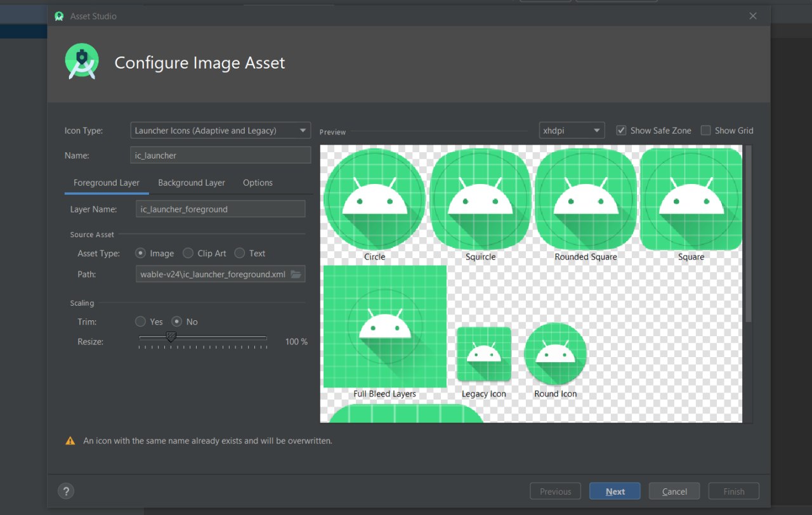Enable the Show Grid checkbox
Viewport: 812px width, 515px height.
pyautogui.click(x=705, y=130)
